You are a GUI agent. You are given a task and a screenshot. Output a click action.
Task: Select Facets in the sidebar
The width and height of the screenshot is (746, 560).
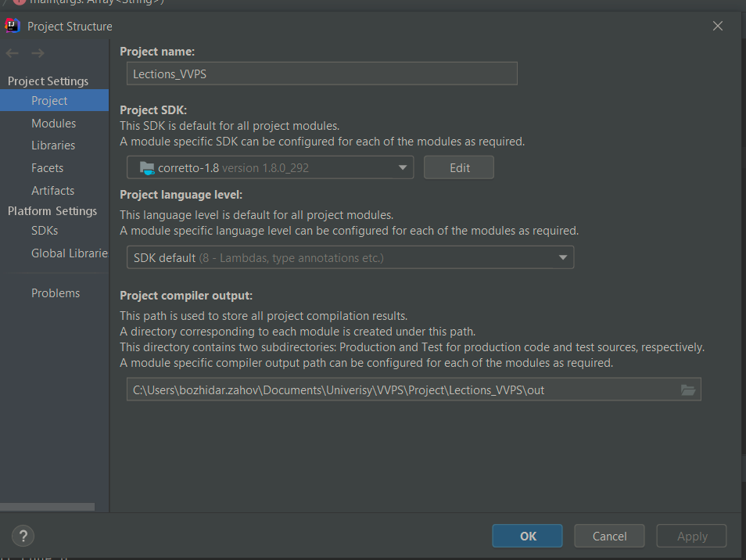[x=47, y=168]
